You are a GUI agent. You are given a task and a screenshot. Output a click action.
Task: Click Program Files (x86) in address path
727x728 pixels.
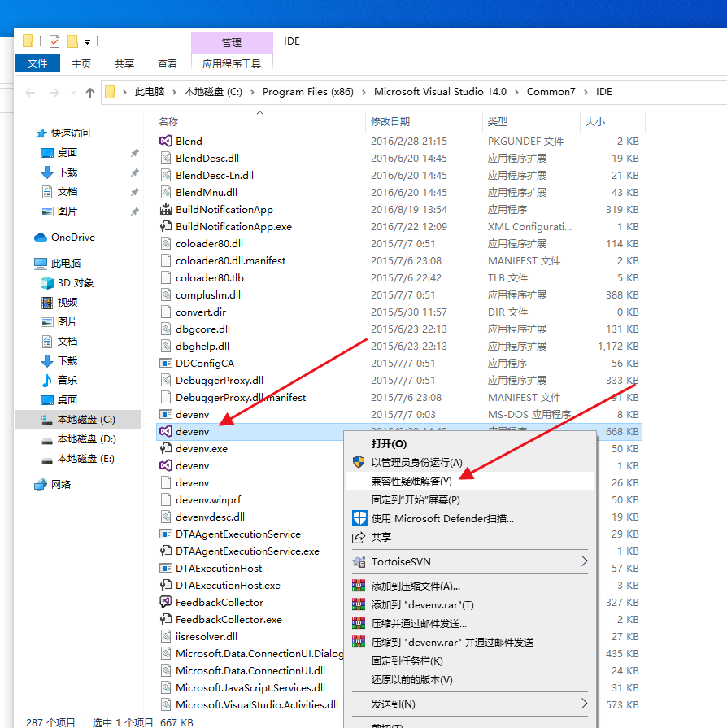[307, 92]
